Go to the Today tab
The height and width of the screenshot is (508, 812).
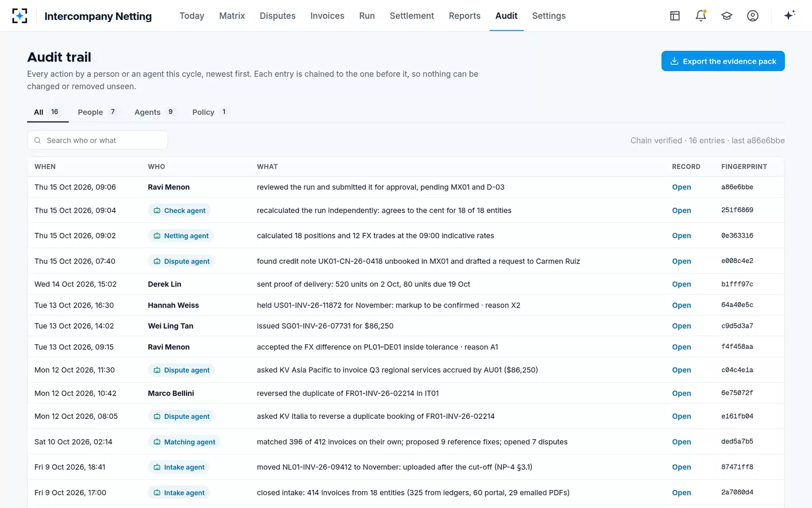pyautogui.click(x=192, y=16)
